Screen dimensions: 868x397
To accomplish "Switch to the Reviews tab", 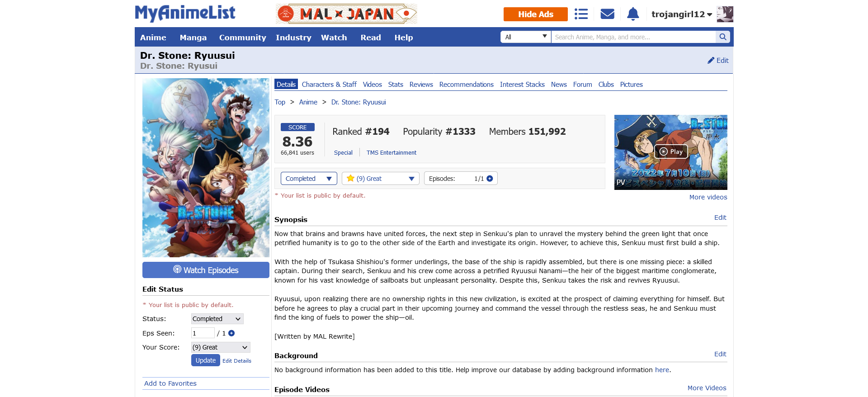I will 421,85.
